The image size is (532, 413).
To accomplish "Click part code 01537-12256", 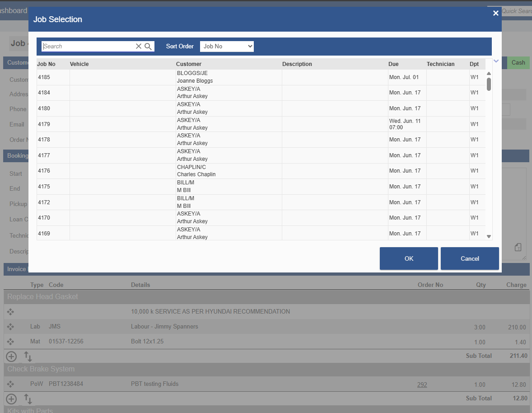I will point(66,342).
